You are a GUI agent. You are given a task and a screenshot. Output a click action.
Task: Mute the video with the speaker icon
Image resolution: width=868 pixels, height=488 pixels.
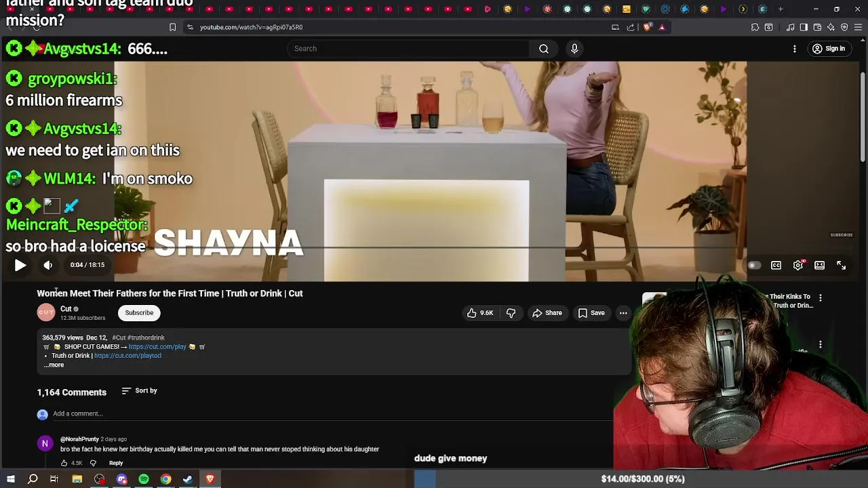[47, 266]
